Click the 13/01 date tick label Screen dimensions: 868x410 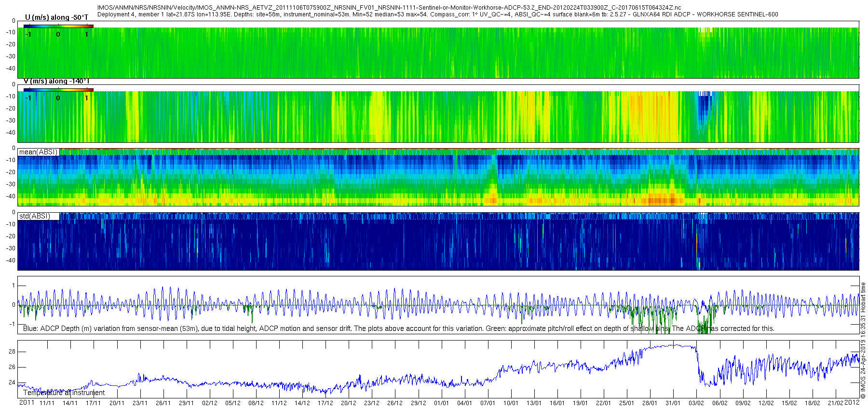click(534, 403)
